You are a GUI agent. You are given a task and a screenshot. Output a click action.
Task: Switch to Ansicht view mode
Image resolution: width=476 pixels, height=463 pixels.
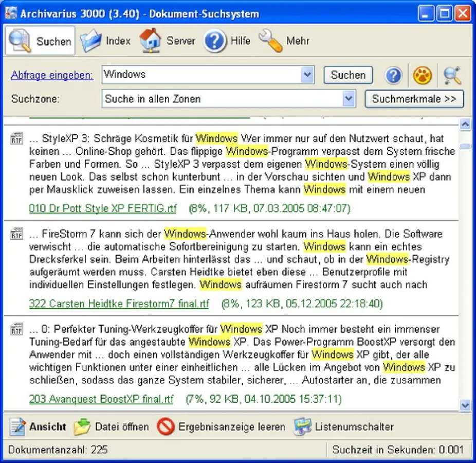(39, 427)
